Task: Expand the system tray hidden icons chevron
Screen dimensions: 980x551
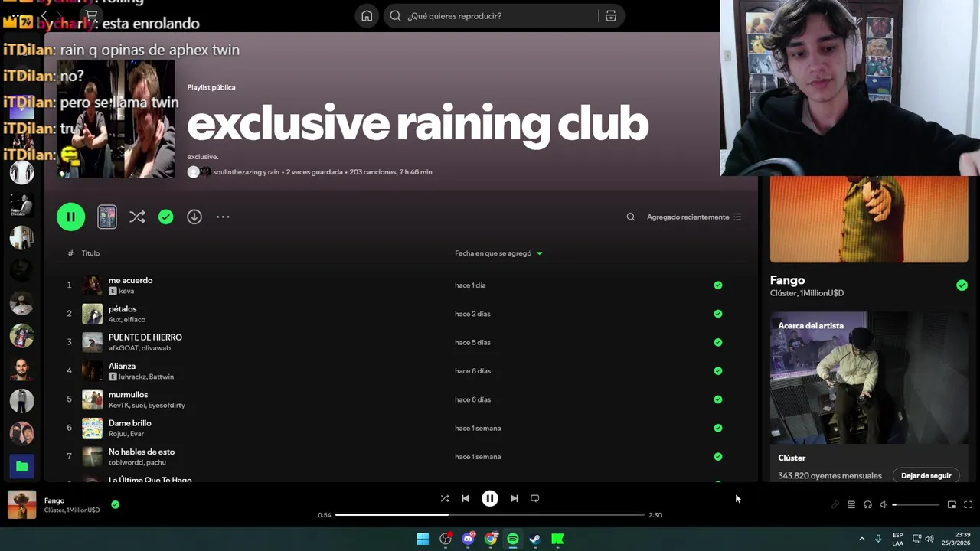Action: (862, 539)
